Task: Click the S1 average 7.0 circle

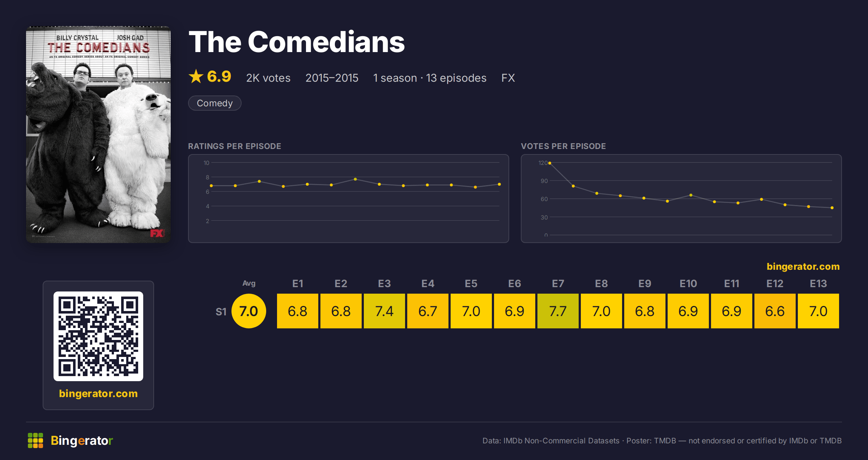Action: tap(249, 311)
